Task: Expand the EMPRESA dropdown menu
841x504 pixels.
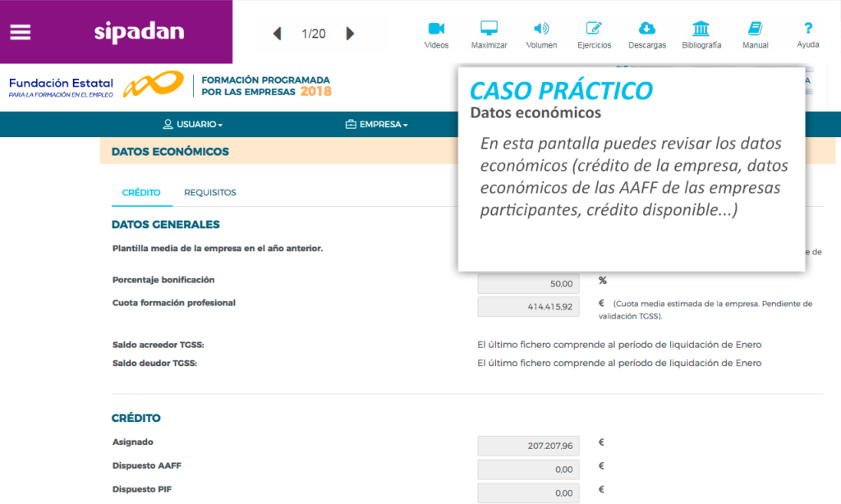Action: click(376, 125)
